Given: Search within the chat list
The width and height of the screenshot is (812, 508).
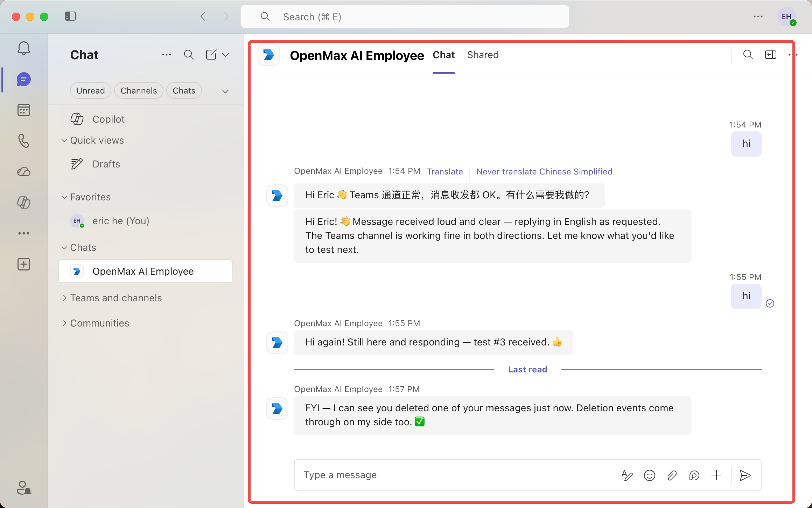Looking at the screenshot, I should (189, 55).
